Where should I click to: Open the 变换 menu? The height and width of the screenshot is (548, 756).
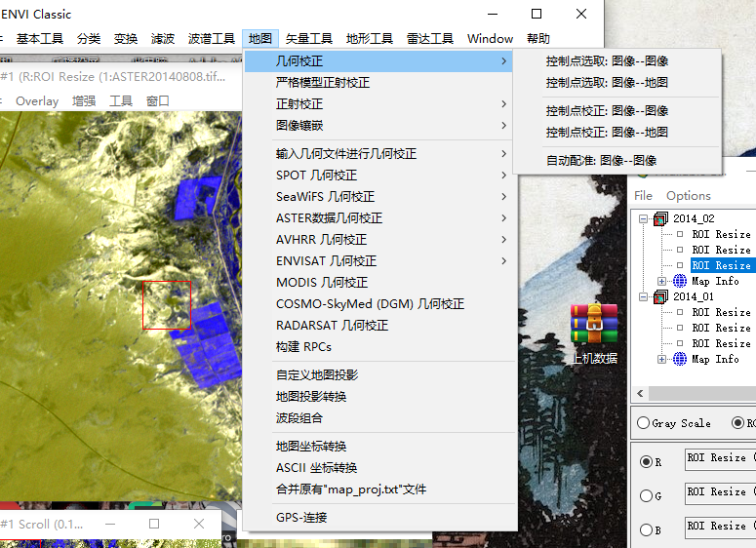coord(126,39)
